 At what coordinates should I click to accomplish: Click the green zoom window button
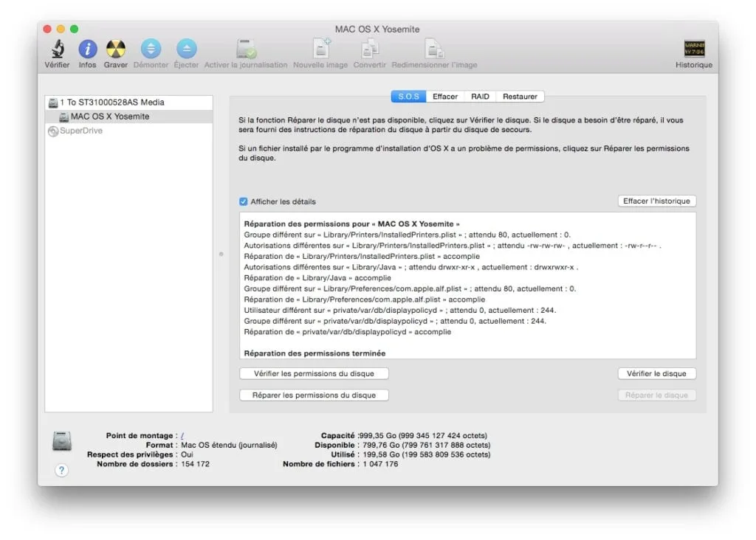pos(75,29)
